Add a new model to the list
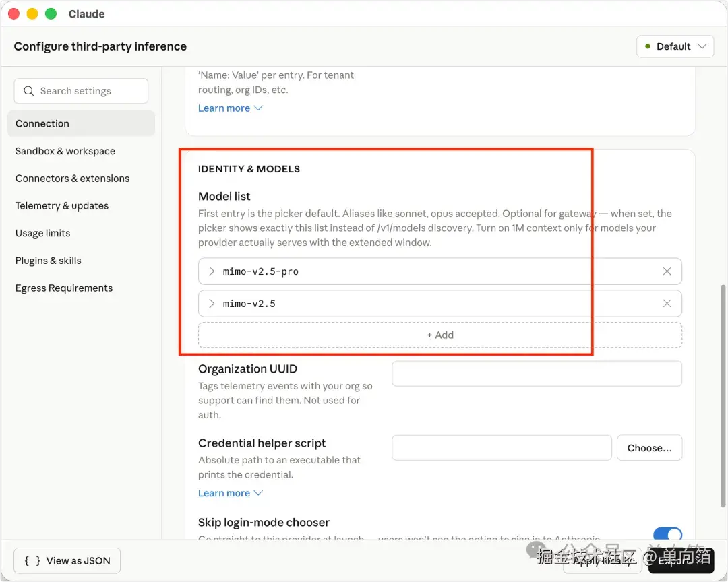Viewport: 728px width, 582px height. pyautogui.click(x=439, y=335)
